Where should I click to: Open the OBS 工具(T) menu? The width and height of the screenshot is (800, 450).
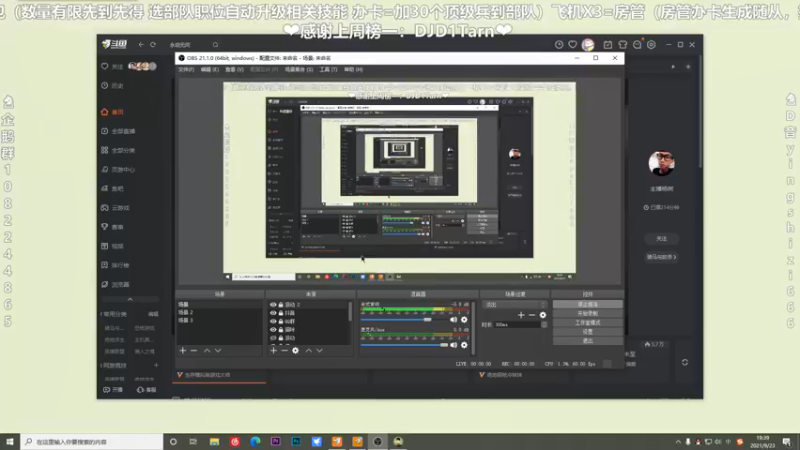pos(329,69)
